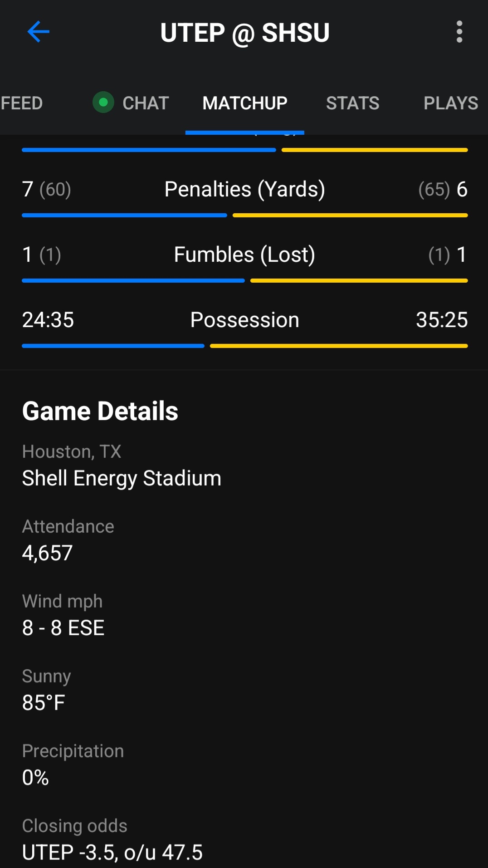Tap the yellow SHSU possession bar
Image resolution: width=488 pixels, height=868 pixels.
pyautogui.click(x=339, y=346)
